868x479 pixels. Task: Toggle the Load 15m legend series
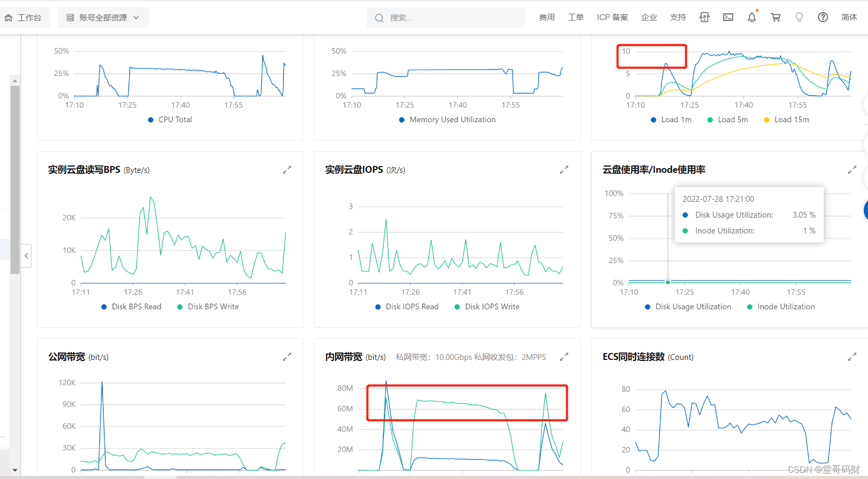[x=786, y=120]
